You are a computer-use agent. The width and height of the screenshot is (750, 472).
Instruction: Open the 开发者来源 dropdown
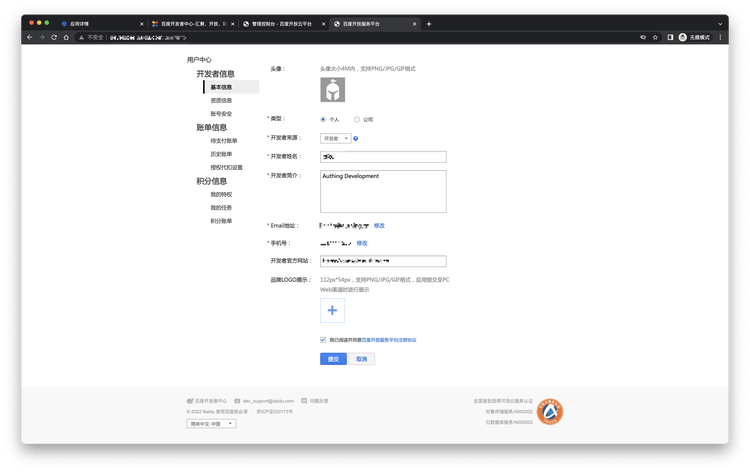click(335, 138)
